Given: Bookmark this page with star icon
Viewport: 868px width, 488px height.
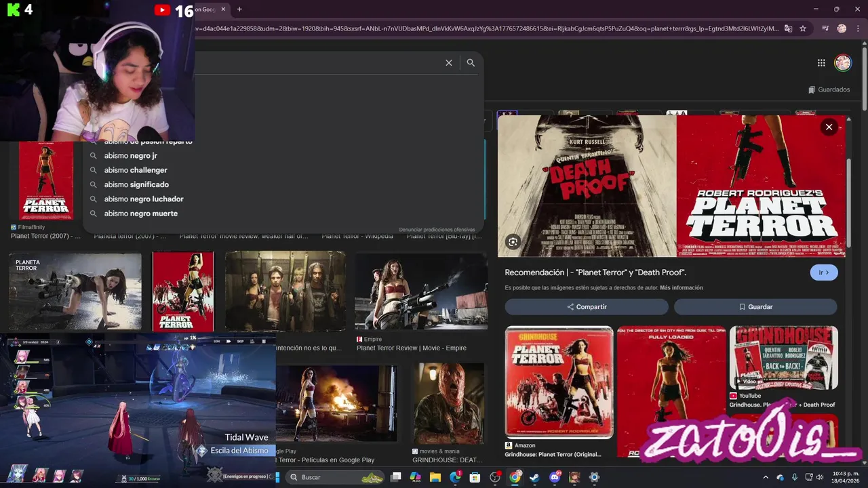Looking at the screenshot, I should 803,28.
